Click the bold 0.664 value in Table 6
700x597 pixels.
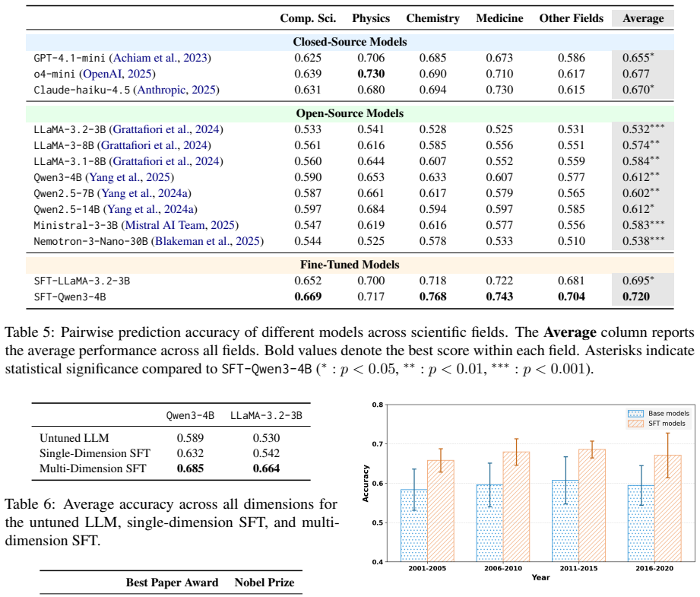267,468
